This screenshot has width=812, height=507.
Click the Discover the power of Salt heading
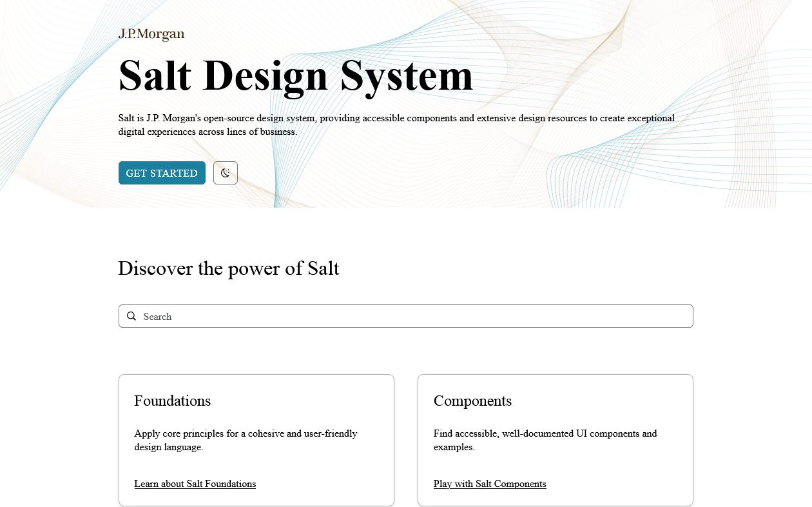[x=229, y=268]
